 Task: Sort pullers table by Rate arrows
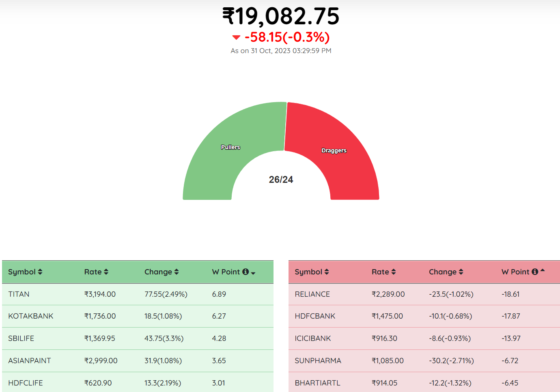[106, 272]
